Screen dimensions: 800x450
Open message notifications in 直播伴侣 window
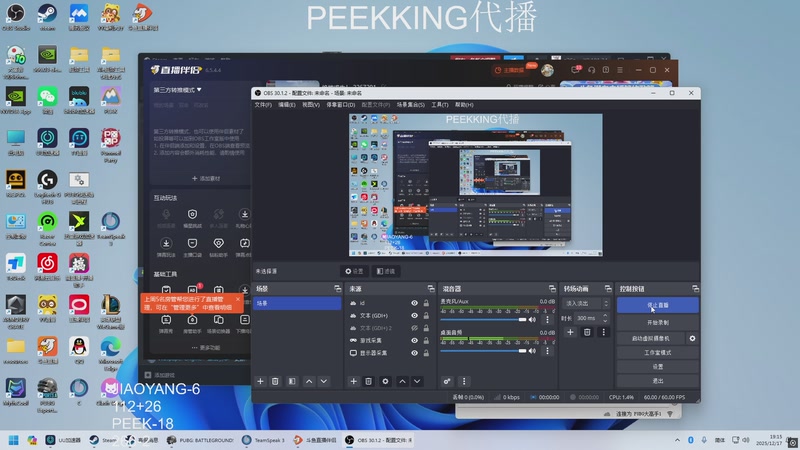point(576,70)
